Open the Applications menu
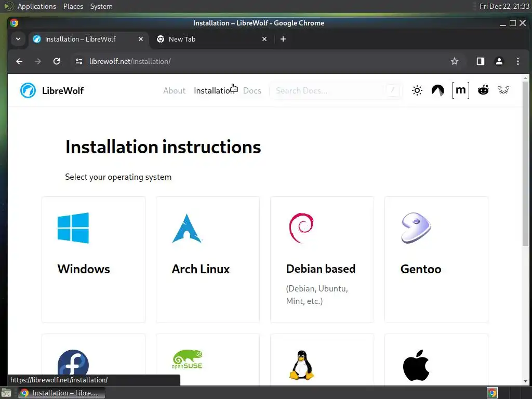Screen dimensions: 532x399 pyautogui.click(x=37, y=6)
